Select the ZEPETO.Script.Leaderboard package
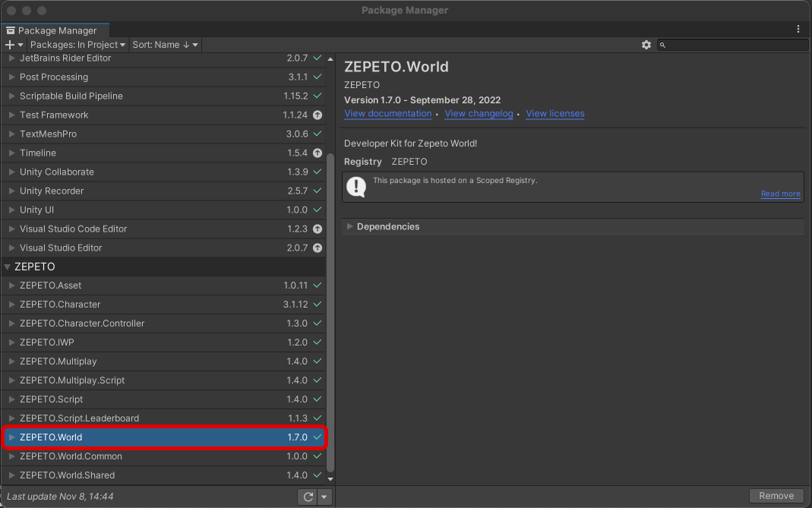This screenshot has height=508, width=812. (x=163, y=418)
